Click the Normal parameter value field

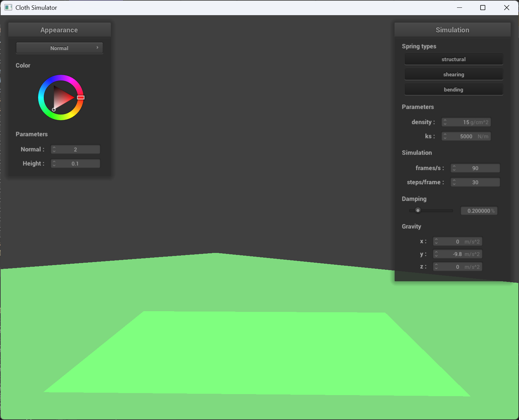click(x=75, y=150)
